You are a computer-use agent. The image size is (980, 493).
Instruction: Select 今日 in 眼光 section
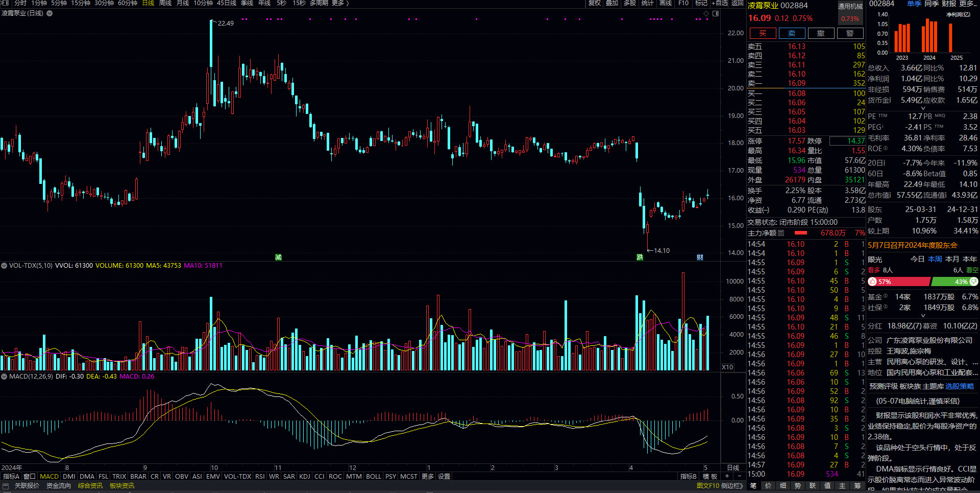pos(917,260)
